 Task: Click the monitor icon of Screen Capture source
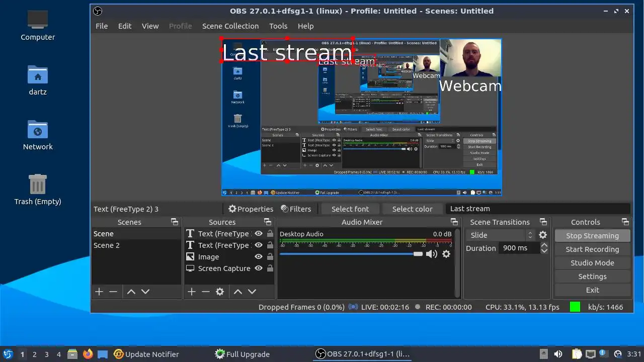[x=190, y=268]
